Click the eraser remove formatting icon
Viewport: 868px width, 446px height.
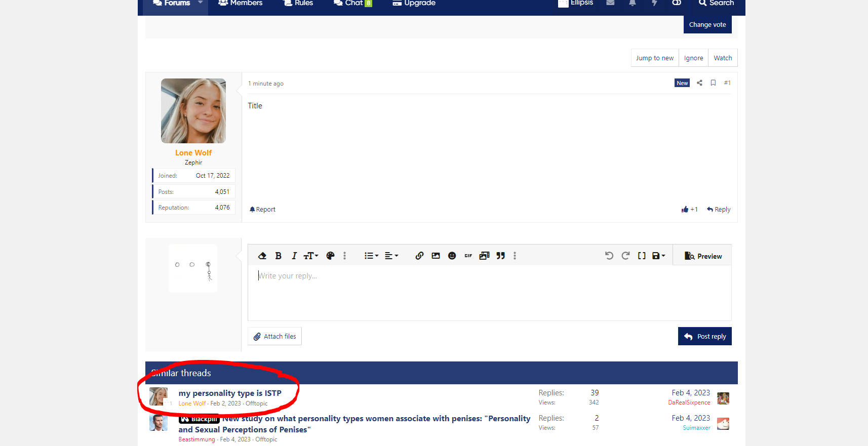point(262,256)
